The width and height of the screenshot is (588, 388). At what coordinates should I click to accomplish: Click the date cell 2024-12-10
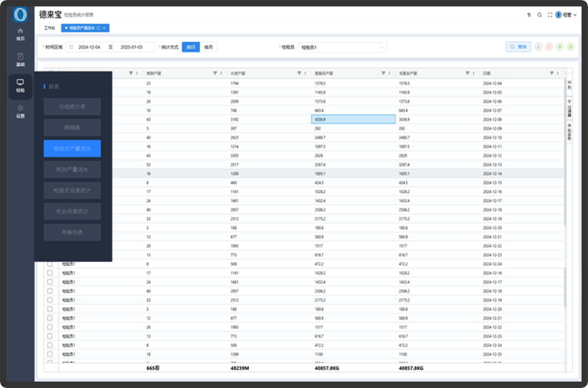point(492,138)
